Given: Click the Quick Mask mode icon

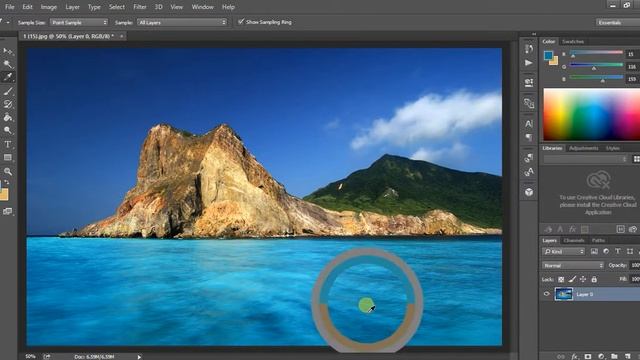Looking at the screenshot, I should point(7,211).
